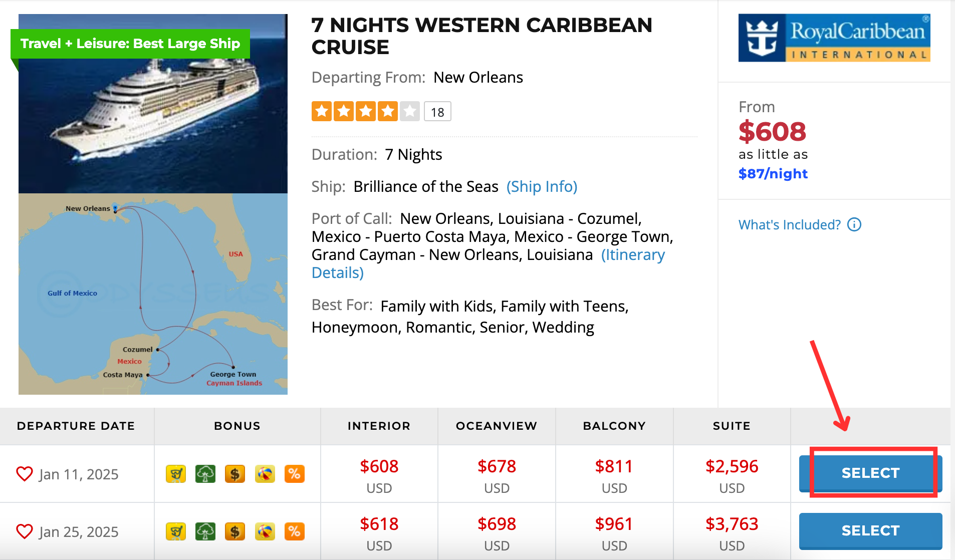Select the green tree shore bonus icon
This screenshot has height=560, width=955.
(205, 474)
